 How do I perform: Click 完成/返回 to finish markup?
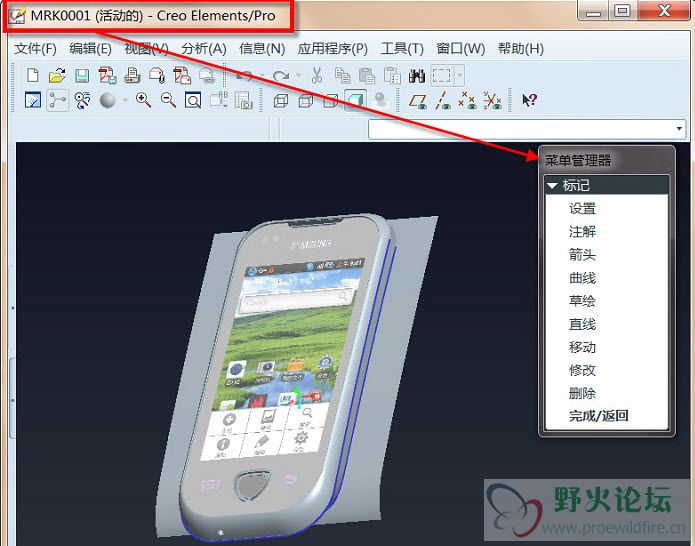point(598,416)
